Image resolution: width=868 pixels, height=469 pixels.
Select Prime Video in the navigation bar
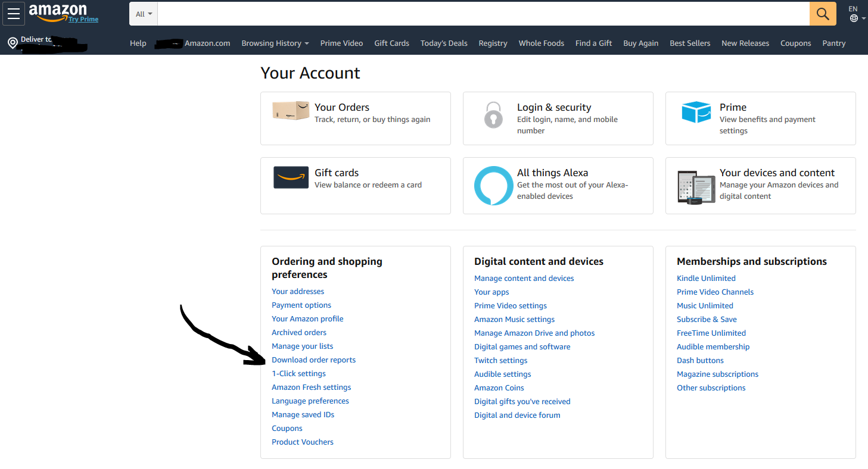coord(341,43)
